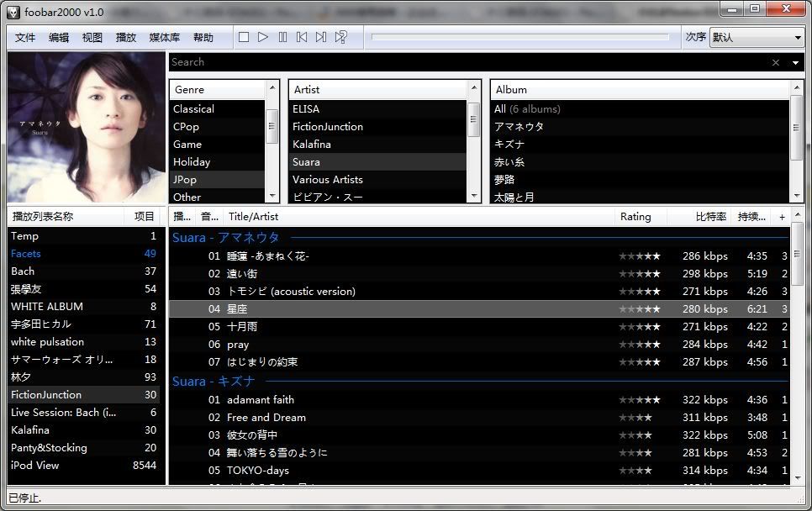Open the Facets playlist

pyautogui.click(x=84, y=254)
